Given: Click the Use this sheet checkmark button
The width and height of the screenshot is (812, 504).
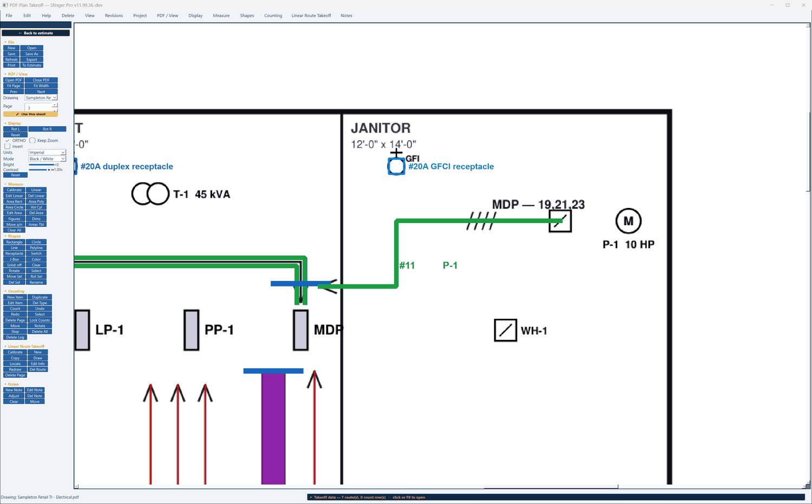Looking at the screenshot, I should (30, 114).
